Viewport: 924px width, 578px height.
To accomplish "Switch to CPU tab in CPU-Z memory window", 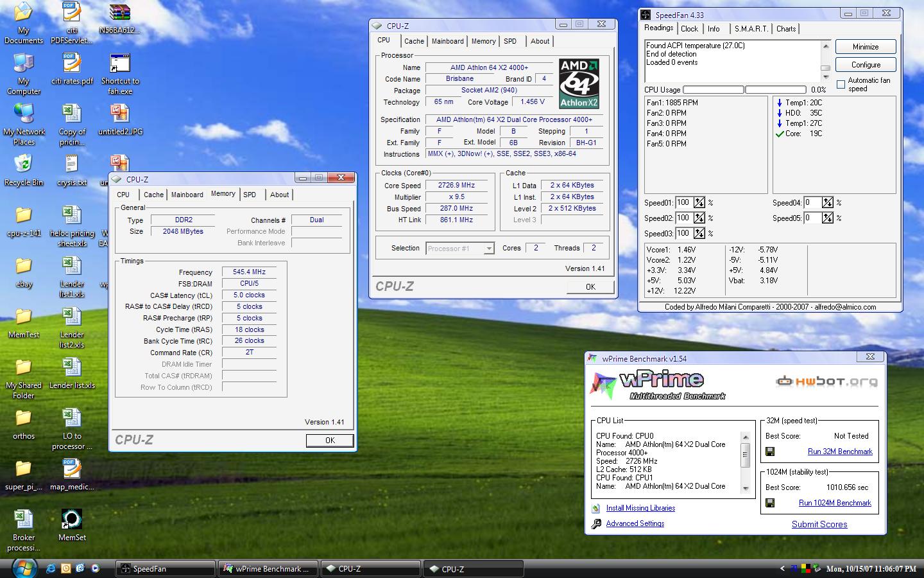I will click(x=123, y=195).
